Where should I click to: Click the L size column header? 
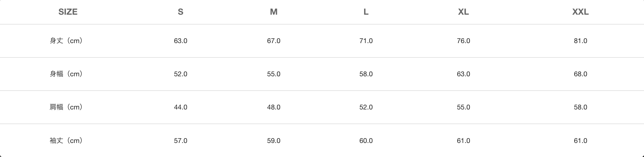[x=366, y=12]
